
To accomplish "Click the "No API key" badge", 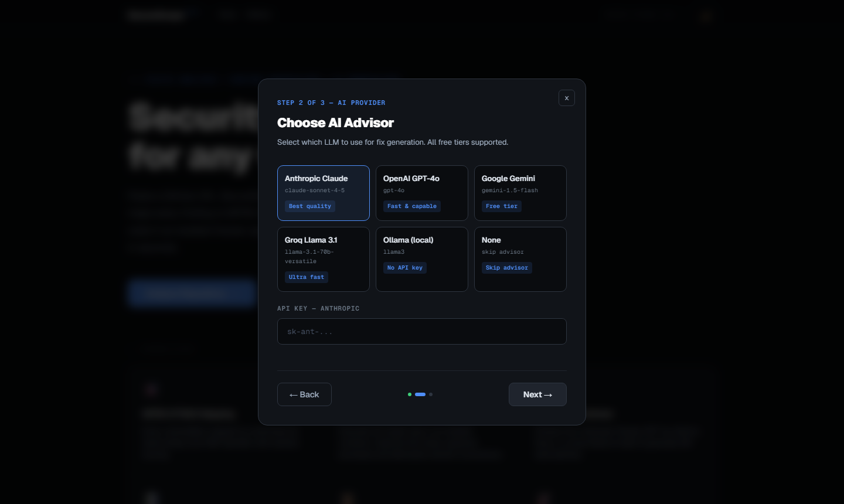I will pyautogui.click(x=405, y=268).
